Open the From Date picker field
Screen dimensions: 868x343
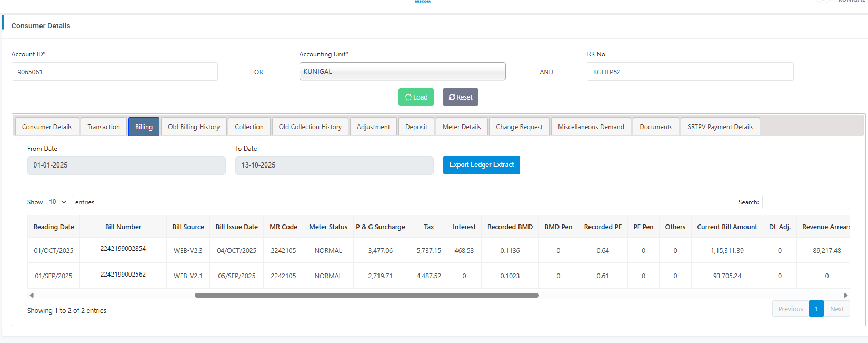[x=126, y=165]
